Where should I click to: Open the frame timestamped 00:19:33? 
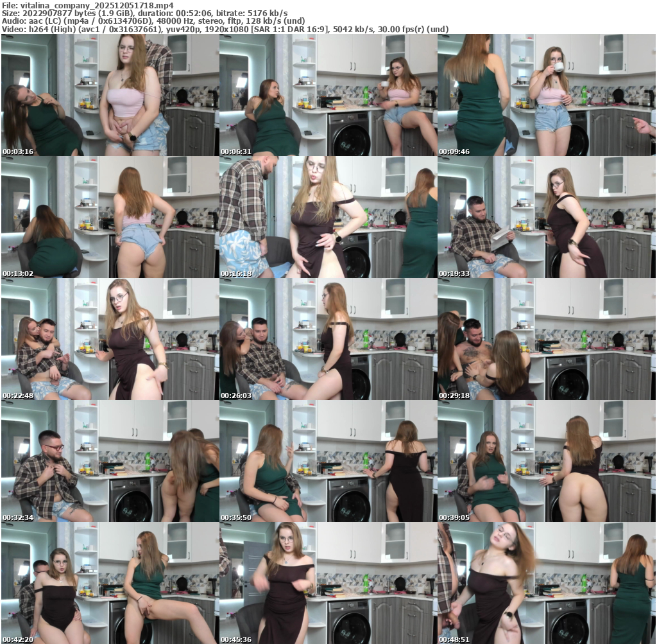(x=547, y=217)
